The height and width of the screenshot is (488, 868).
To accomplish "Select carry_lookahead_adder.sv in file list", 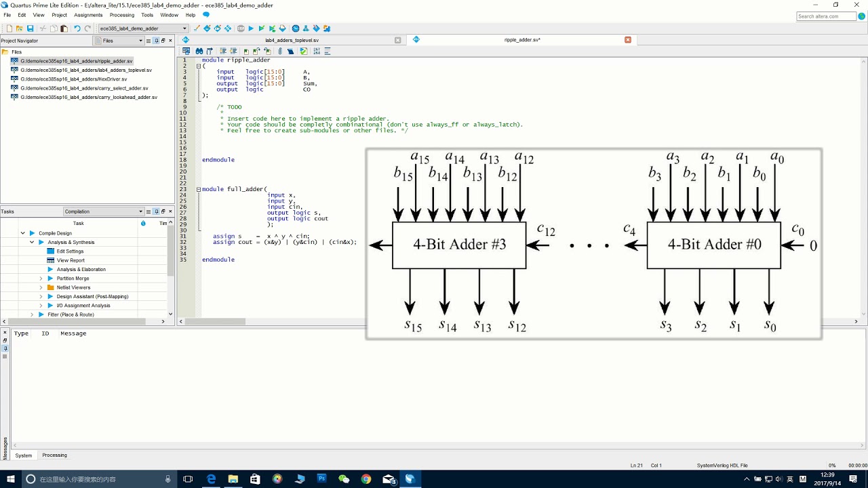I will (x=83, y=97).
